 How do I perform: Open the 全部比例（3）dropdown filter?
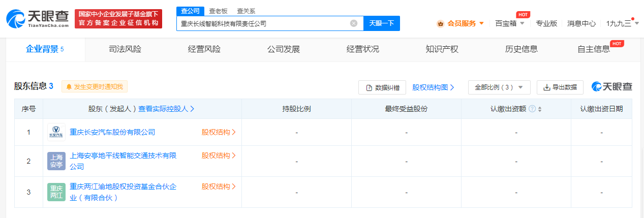[499, 87]
